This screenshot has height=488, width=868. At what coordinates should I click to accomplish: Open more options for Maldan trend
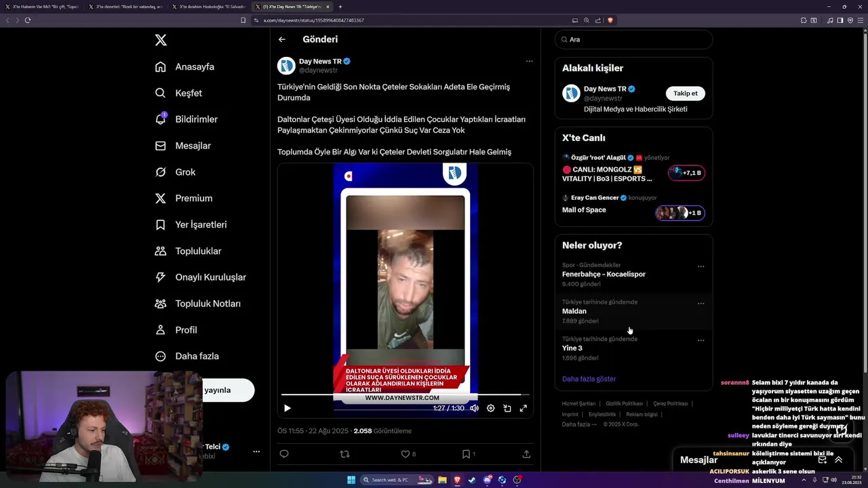click(x=701, y=303)
